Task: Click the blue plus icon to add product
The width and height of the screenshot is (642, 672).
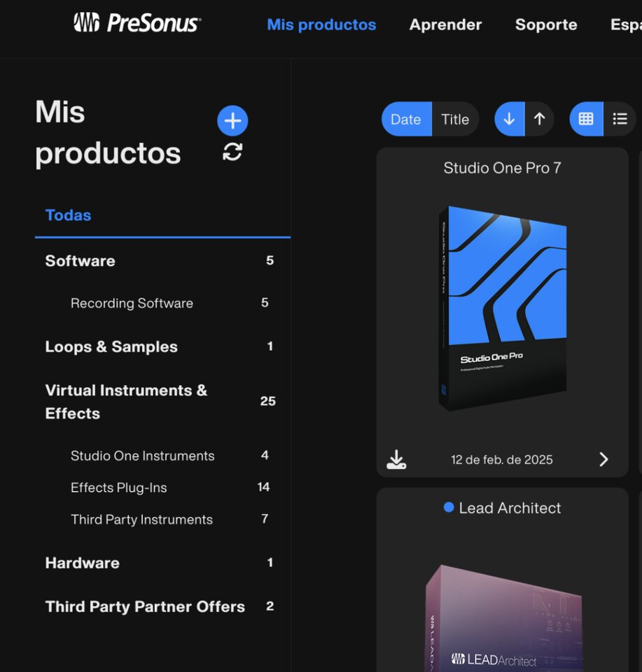Action: (232, 120)
